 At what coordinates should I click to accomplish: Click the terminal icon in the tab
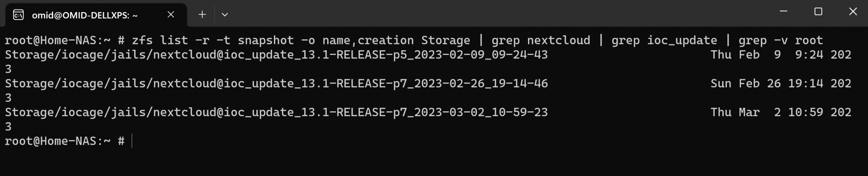[x=18, y=15]
